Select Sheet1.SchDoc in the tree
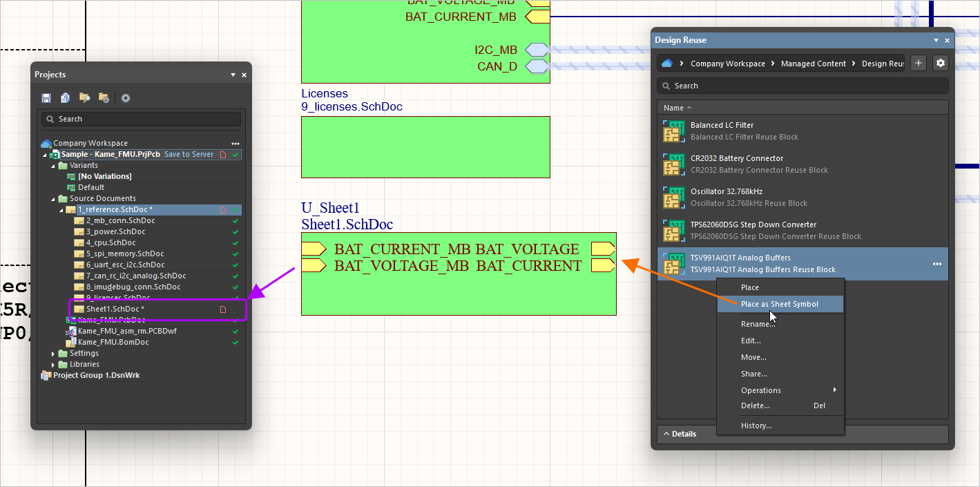The image size is (980, 487). (x=115, y=309)
